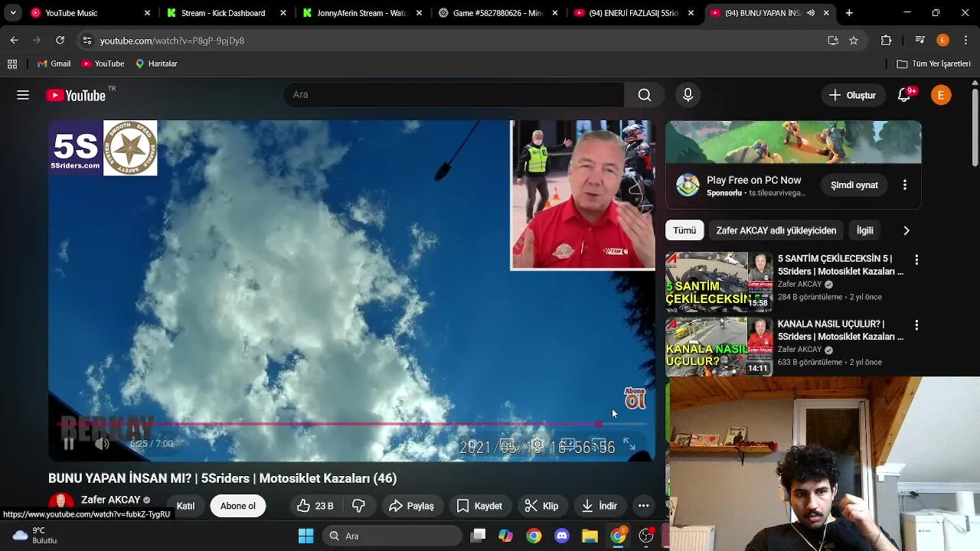Open Chrome media controls icon
The height and width of the screenshot is (551, 980).
pyautogui.click(x=920, y=41)
